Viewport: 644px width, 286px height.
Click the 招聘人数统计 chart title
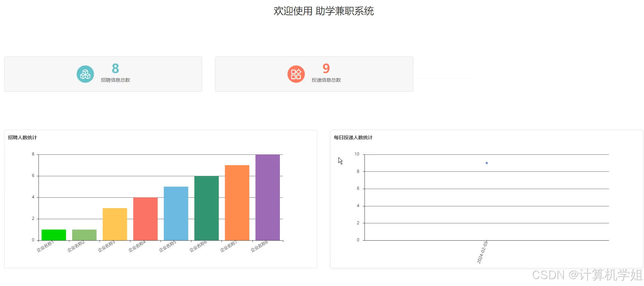point(23,137)
